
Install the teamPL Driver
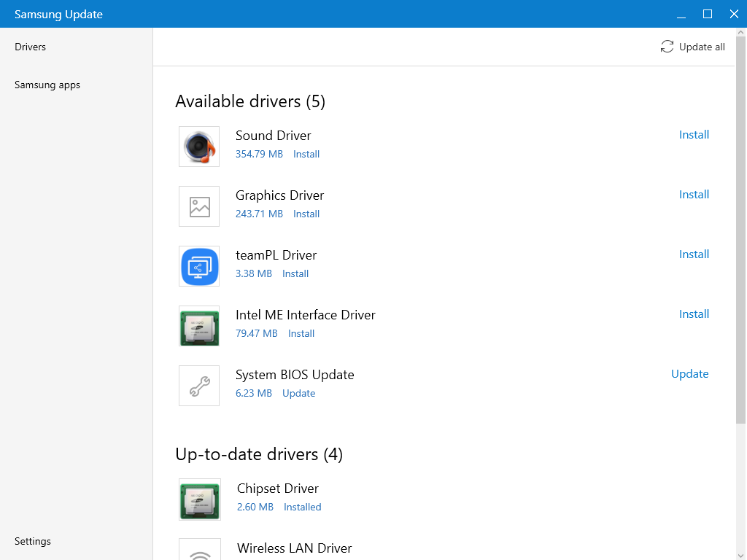click(694, 254)
